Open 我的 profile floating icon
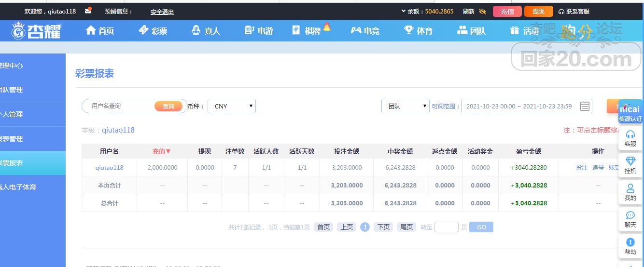This screenshot has width=644, height=267. coord(630,192)
